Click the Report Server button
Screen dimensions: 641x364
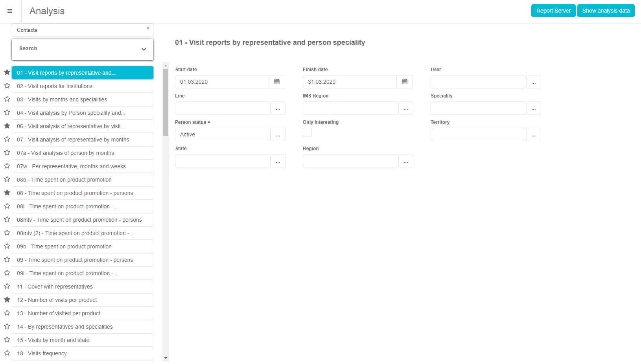pos(553,11)
